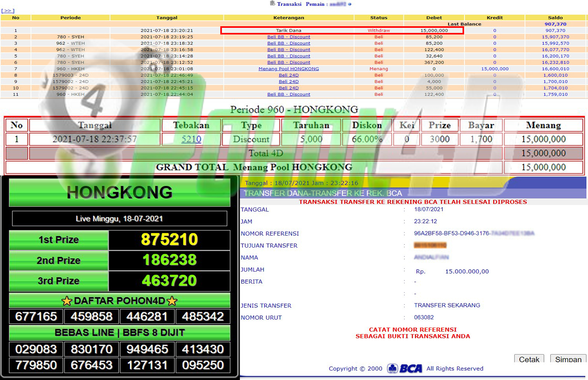The image size is (588, 380).
Task: Click the Debet column header
Action: click(434, 18)
